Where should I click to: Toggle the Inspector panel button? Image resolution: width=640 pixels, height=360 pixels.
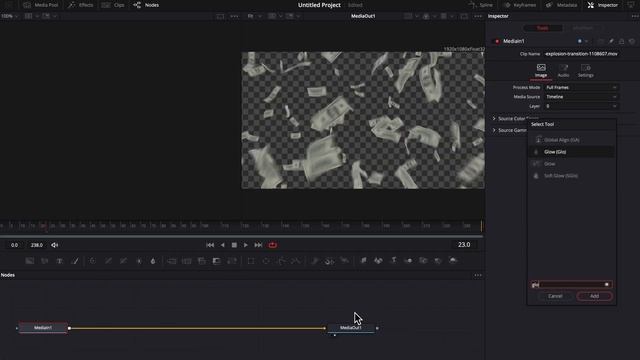pyautogui.click(x=602, y=5)
